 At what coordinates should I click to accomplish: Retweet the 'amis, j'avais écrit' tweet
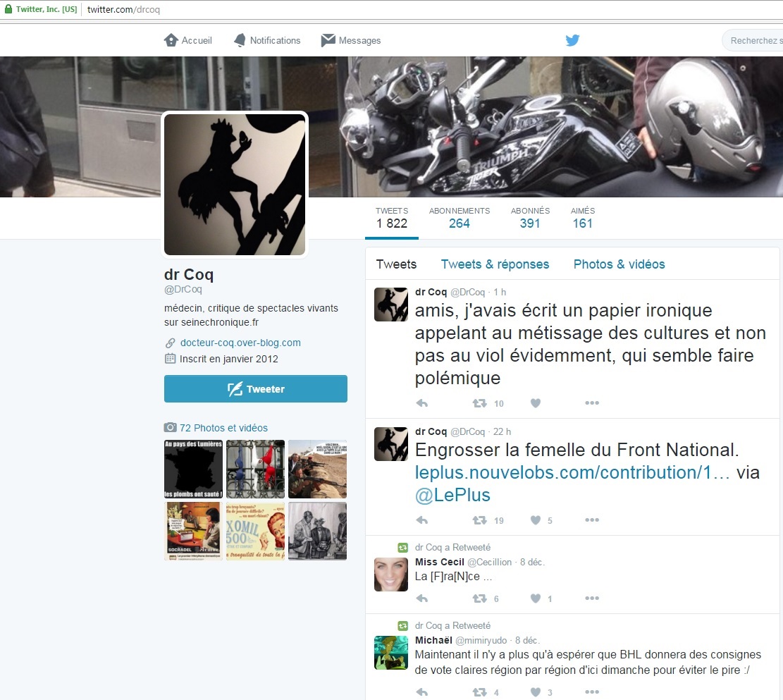tap(479, 403)
